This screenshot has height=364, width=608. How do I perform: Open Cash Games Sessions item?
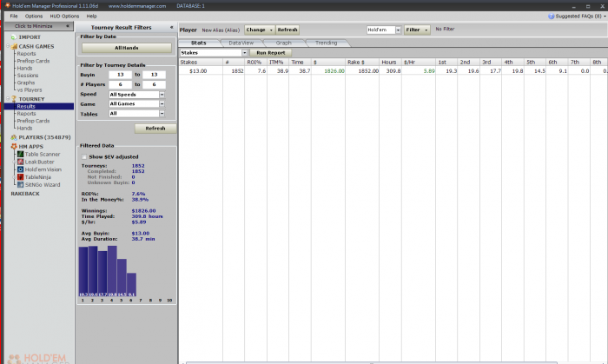click(x=28, y=76)
